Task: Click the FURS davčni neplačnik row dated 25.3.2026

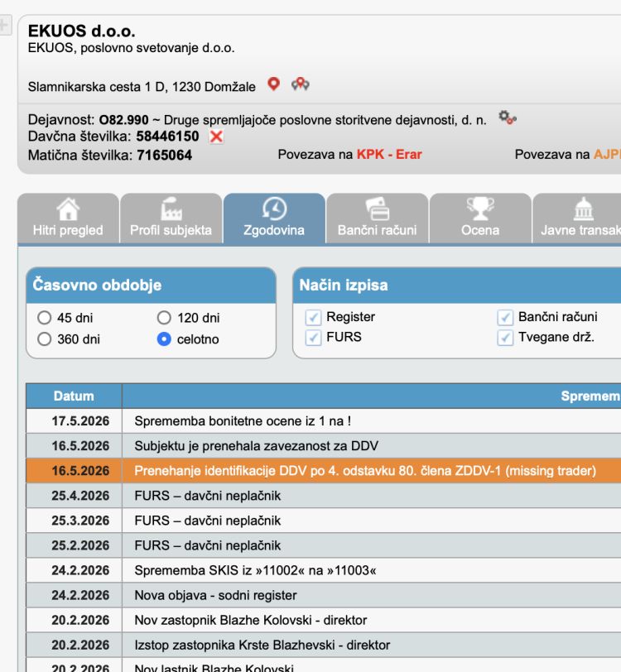Action: [x=324, y=521]
